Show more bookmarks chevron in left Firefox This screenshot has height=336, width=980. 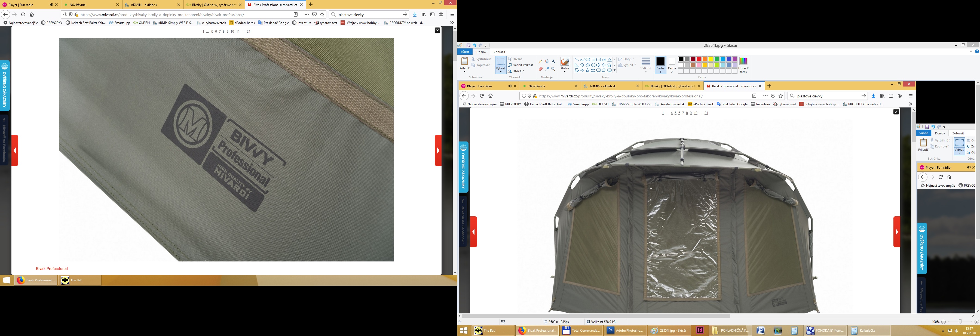[x=452, y=23]
